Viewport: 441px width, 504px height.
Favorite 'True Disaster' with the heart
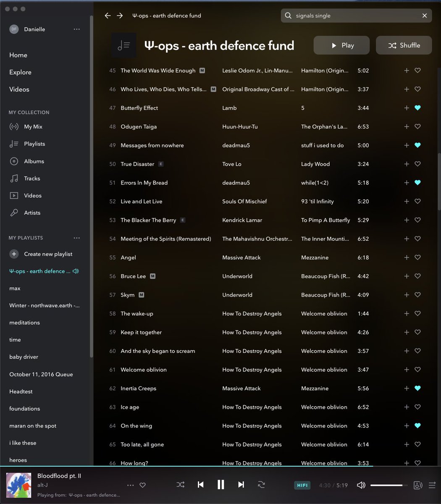point(417,164)
